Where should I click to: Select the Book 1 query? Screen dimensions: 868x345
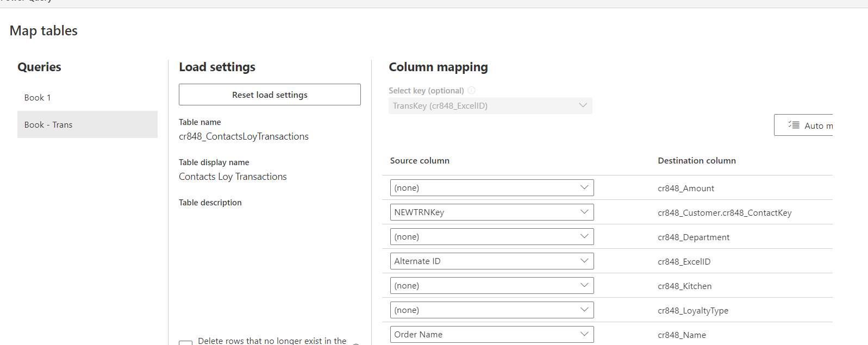88,97
